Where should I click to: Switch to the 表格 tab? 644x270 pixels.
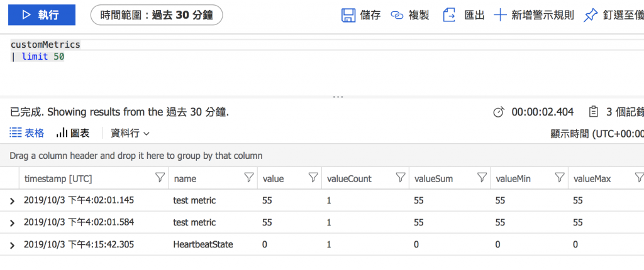[x=26, y=133]
